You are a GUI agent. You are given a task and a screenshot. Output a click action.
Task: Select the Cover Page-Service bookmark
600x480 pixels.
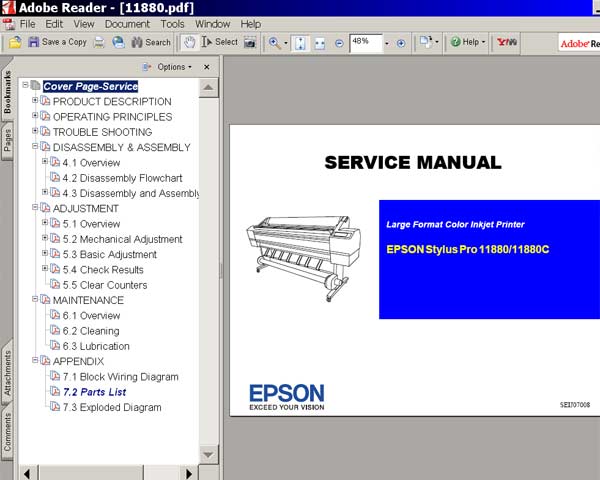point(90,87)
